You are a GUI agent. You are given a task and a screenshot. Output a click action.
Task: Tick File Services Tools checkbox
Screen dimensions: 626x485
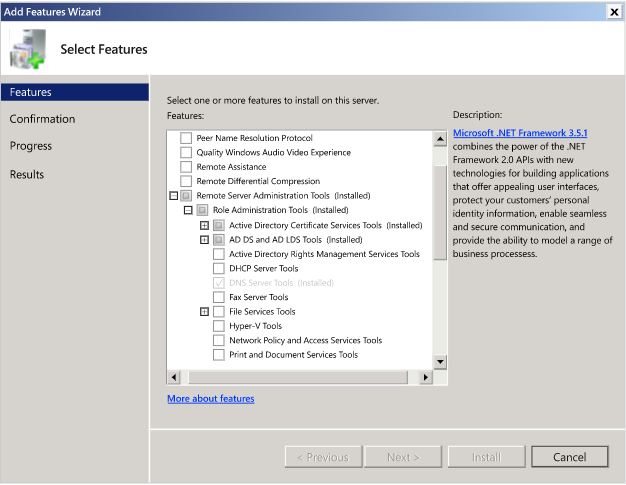[x=218, y=312]
